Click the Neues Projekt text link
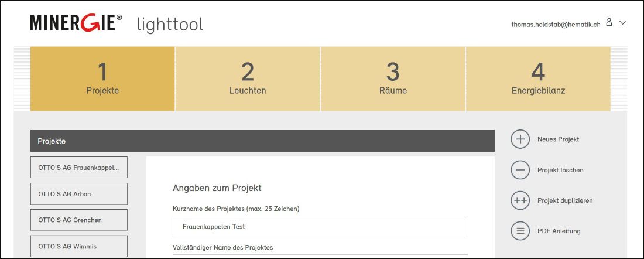644x259 pixels. click(x=558, y=139)
